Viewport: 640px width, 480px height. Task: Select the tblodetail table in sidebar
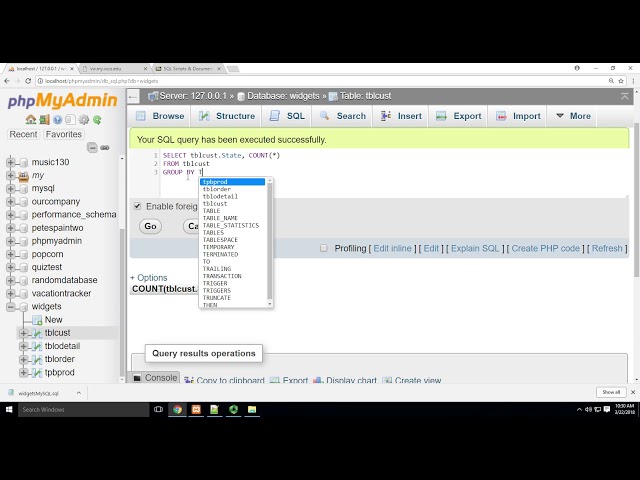pyautogui.click(x=62, y=346)
